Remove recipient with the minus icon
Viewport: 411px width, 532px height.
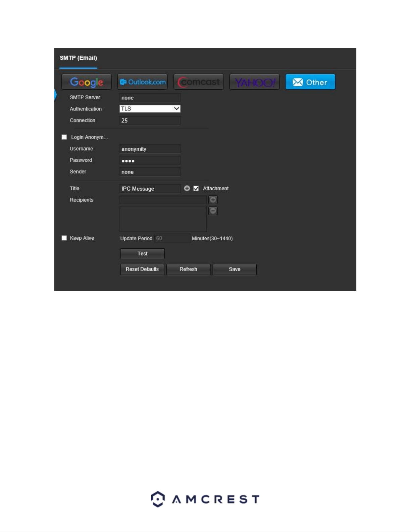[x=213, y=211]
